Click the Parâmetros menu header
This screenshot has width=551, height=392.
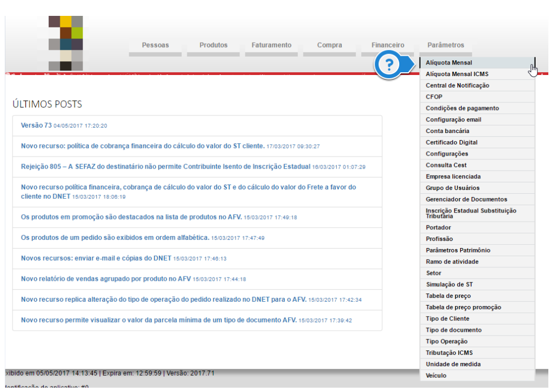click(445, 45)
